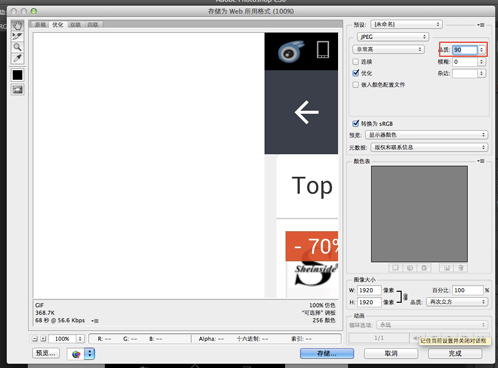
Task: Click the zoom in plus button
Action: (43, 339)
